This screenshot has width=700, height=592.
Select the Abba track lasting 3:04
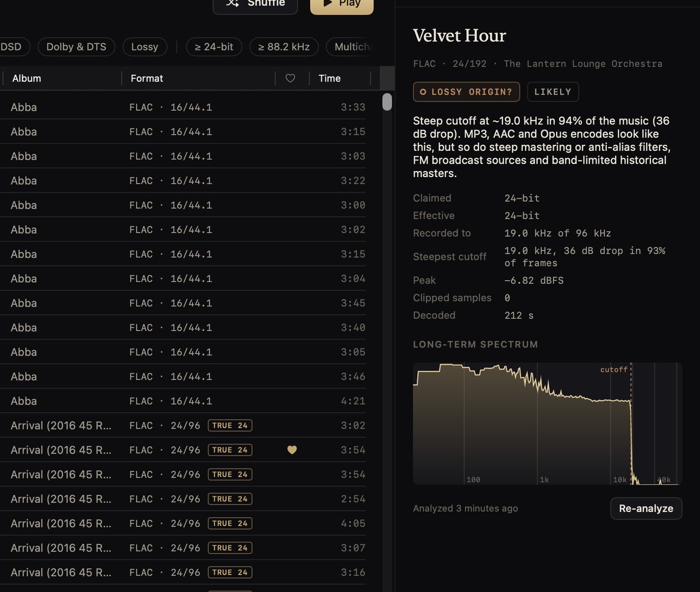[183, 279]
